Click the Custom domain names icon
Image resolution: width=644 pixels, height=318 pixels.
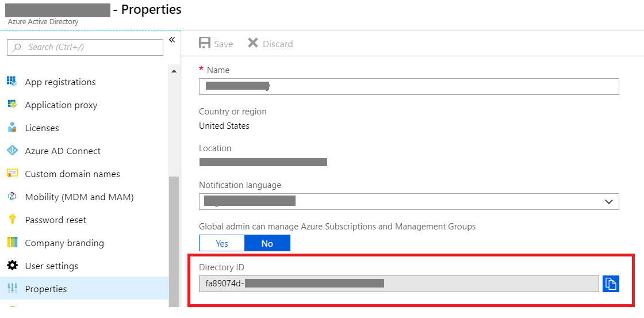click(x=12, y=174)
